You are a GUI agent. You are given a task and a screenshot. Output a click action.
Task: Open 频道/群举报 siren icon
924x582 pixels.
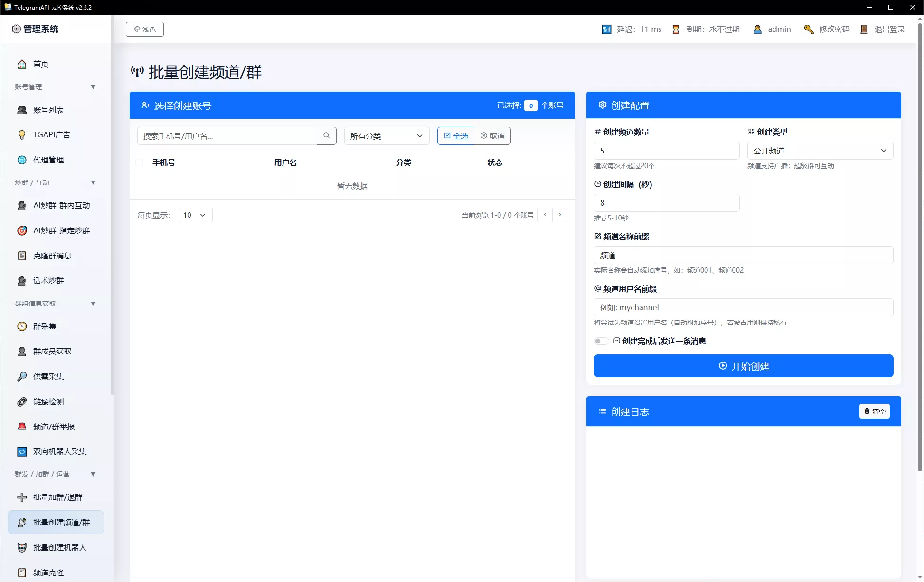coord(22,427)
